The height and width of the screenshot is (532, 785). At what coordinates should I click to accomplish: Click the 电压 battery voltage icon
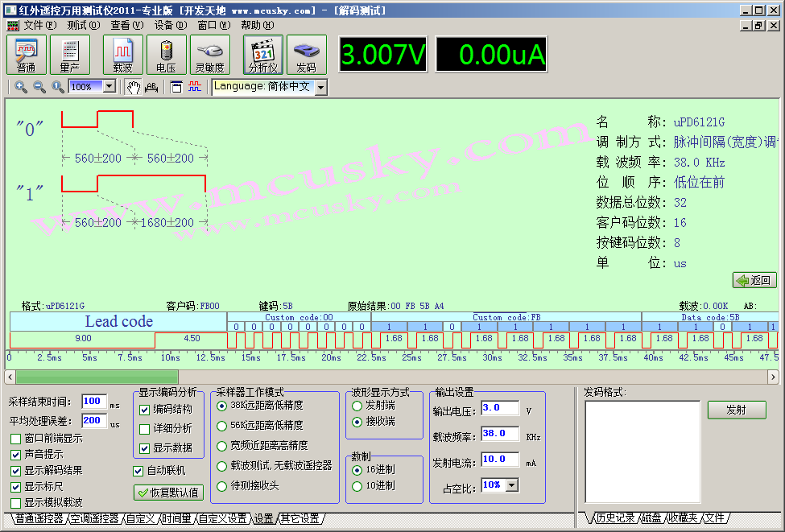[x=166, y=55]
